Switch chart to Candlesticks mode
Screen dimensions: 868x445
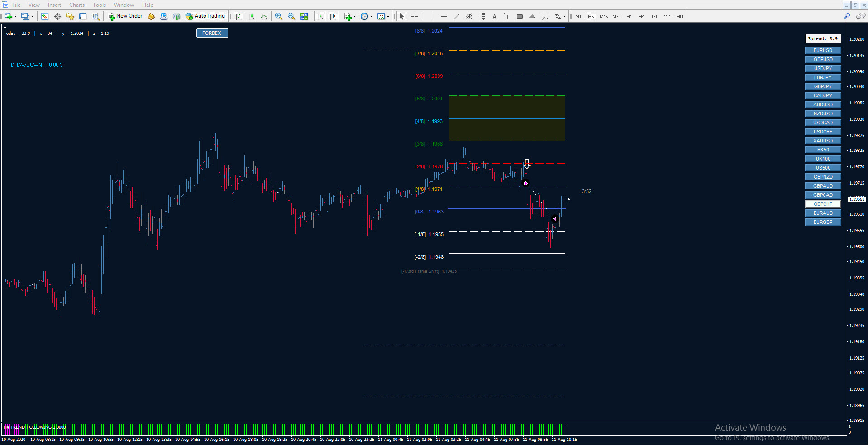tap(251, 16)
